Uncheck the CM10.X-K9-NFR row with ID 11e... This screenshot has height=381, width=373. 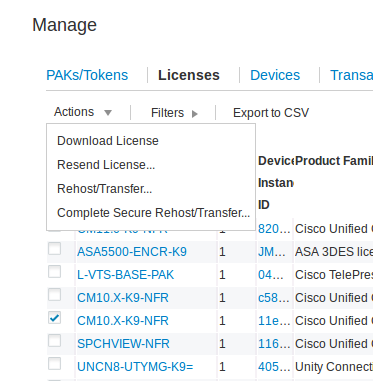pyautogui.click(x=54, y=318)
